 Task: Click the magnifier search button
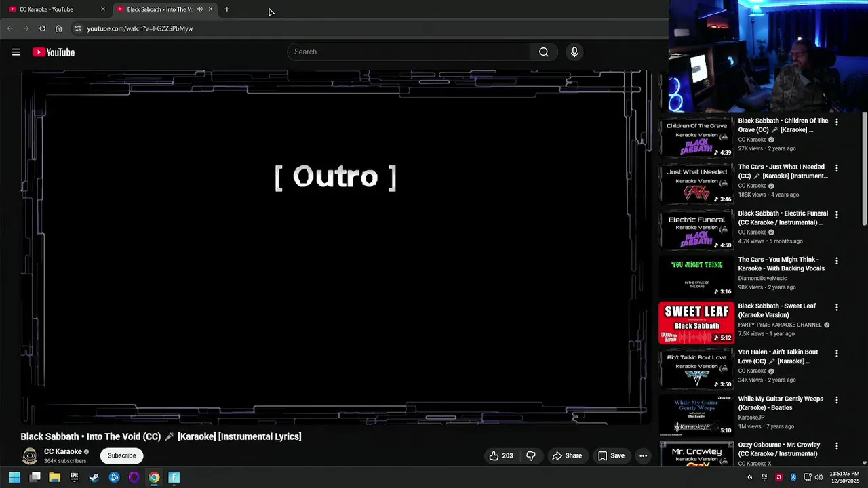pyautogui.click(x=544, y=52)
